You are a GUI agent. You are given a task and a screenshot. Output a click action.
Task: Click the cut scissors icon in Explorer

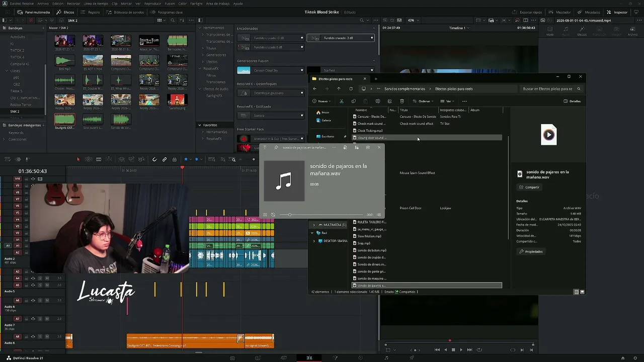click(x=341, y=101)
